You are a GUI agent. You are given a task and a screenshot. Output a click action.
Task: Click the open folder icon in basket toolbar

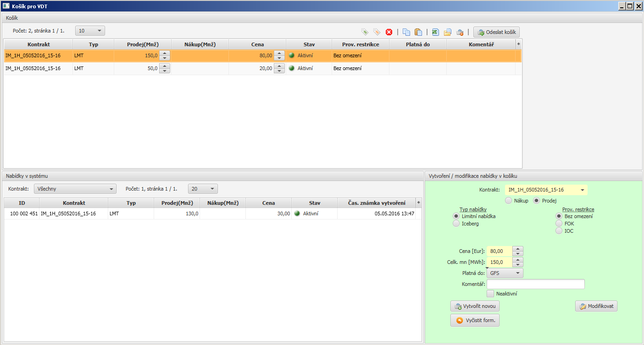point(447,32)
